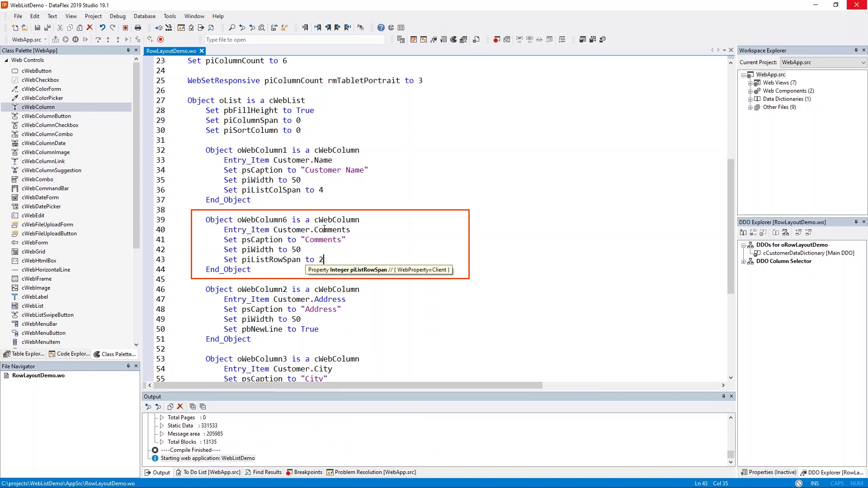868x488 pixels.
Task: Open the Current Project dropdown
Action: coord(863,62)
